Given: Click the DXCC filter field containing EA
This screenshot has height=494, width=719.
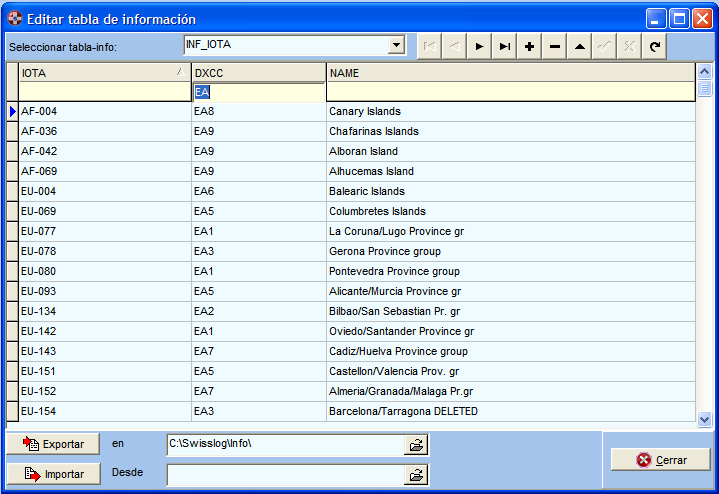Looking at the screenshot, I should pos(258,92).
